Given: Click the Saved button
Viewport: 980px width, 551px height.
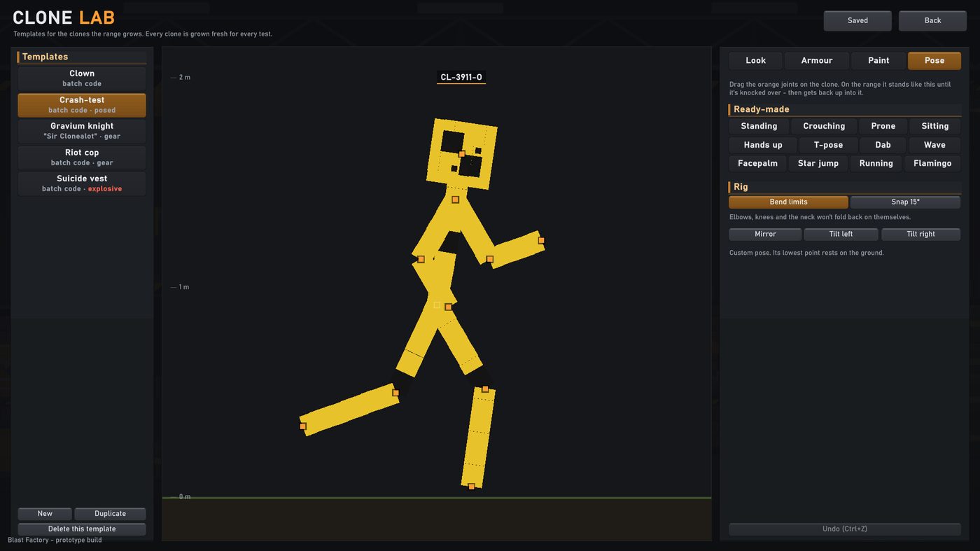Looking at the screenshot, I should 857,21.
